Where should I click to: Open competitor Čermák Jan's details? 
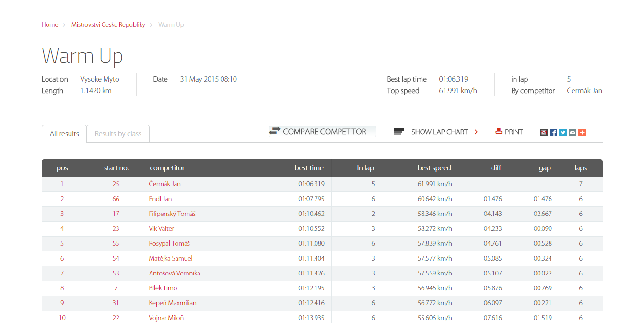[164, 184]
